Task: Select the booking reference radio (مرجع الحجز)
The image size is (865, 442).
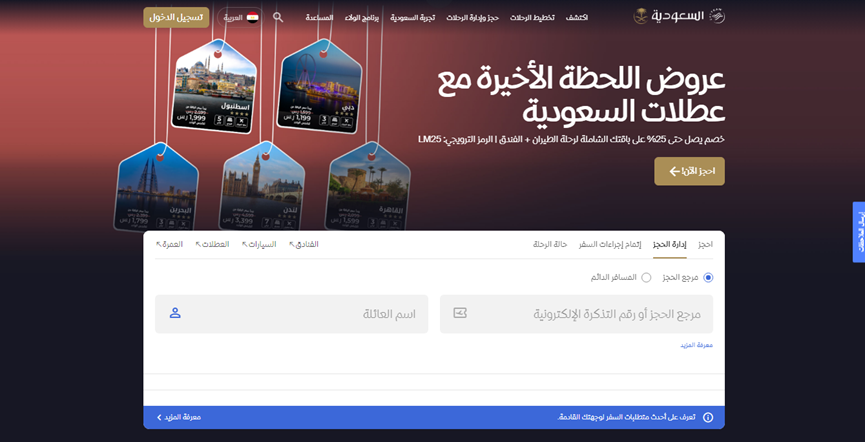Action: [708, 277]
